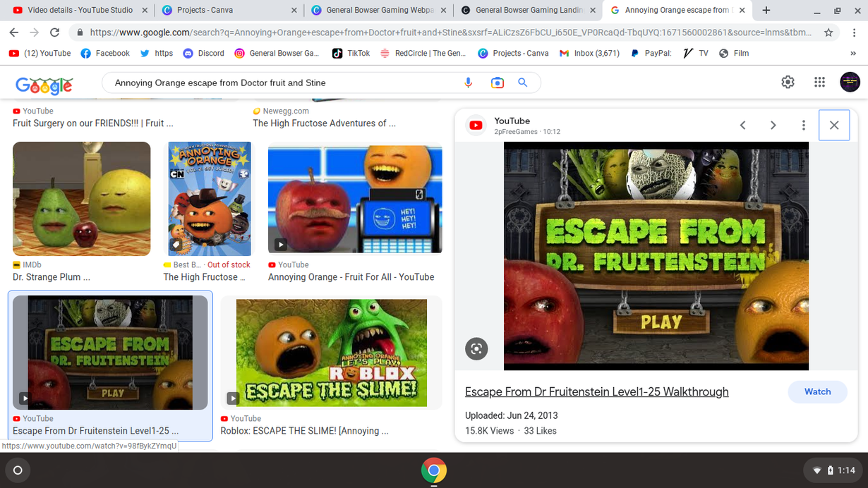This screenshot has height=488, width=868.
Task: Open Google quick settings gear
Action: [788, 83]
